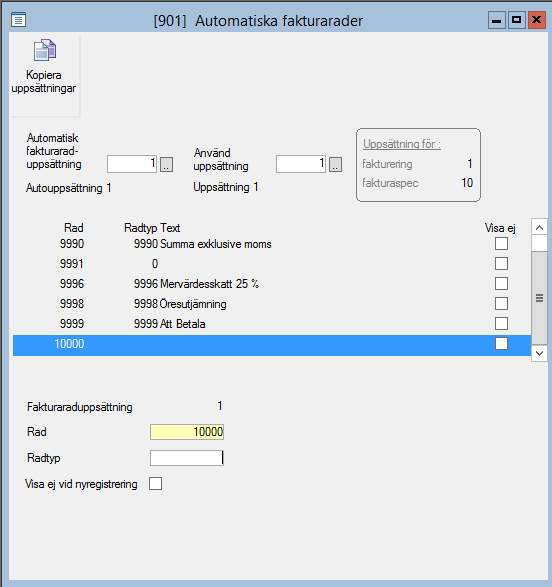Click the Uppsättning för heading link
Viewport: 552px width, 587px height.
click(402, 144)
